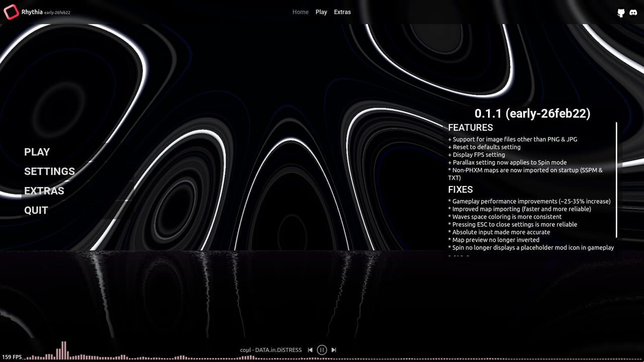Viewport: 644px width, 362px height.
Task: Click the changelog panel scrollbar
Action: [616, 180]
